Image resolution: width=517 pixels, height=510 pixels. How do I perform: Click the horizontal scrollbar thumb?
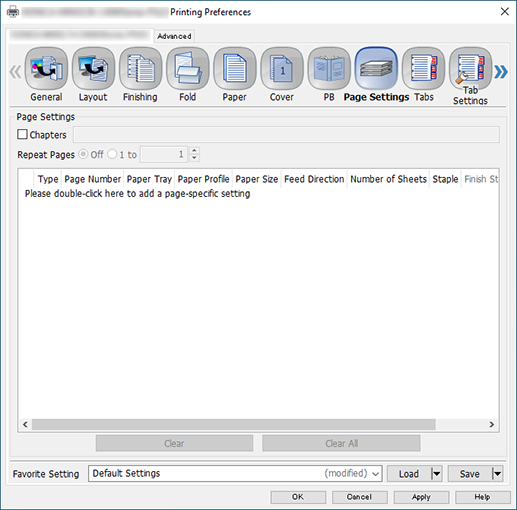click(234, 424)
